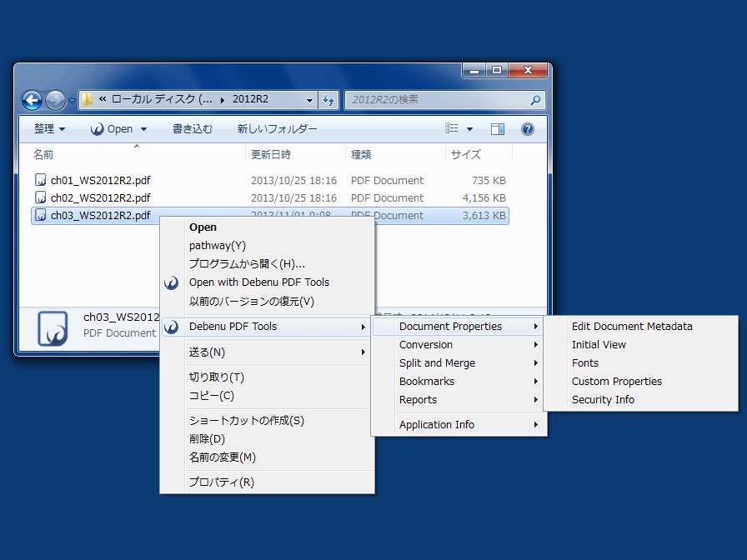
Task: Choose プログラムから開く(H)... menu entry
Action: [x=268, y=264]
